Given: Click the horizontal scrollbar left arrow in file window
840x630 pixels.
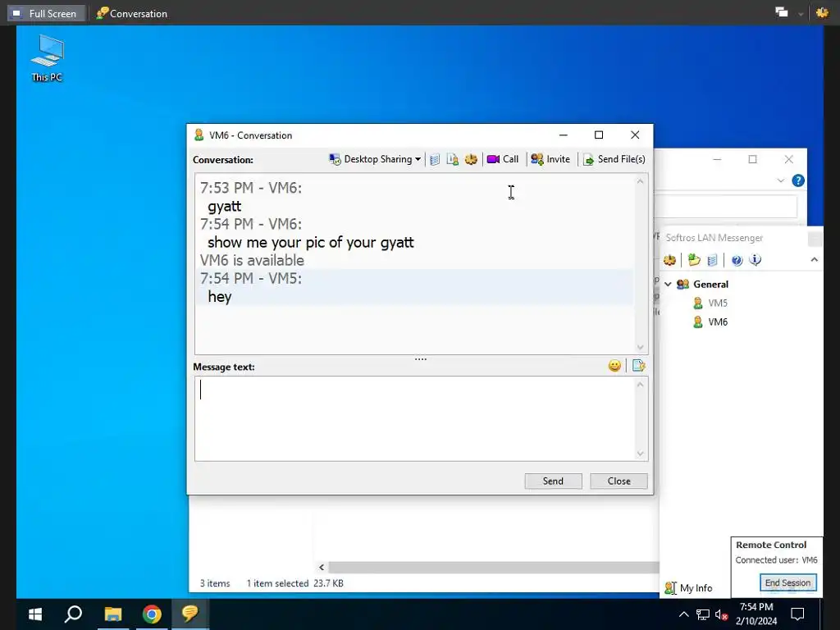Looking at the screenshot, I should point(322,568).
